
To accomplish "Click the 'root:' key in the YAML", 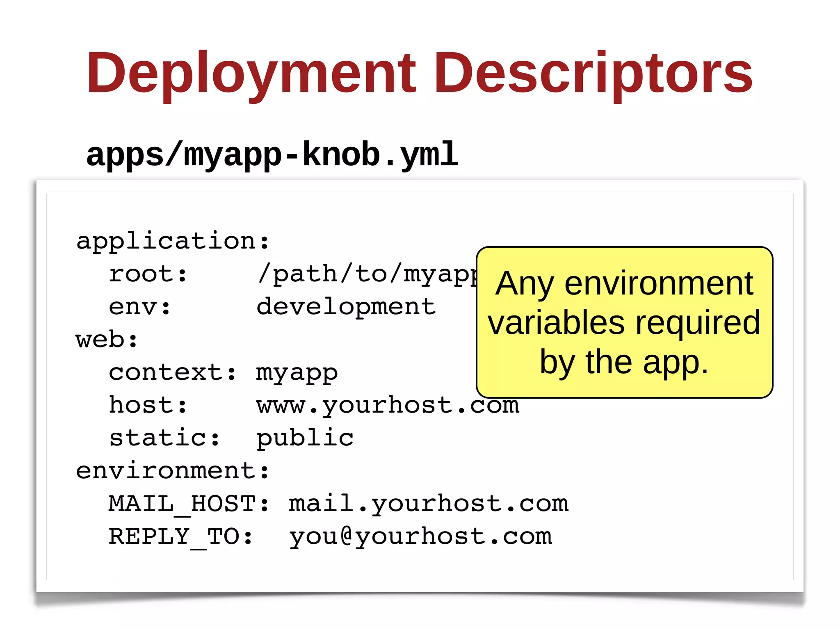I will click(148, 274).
